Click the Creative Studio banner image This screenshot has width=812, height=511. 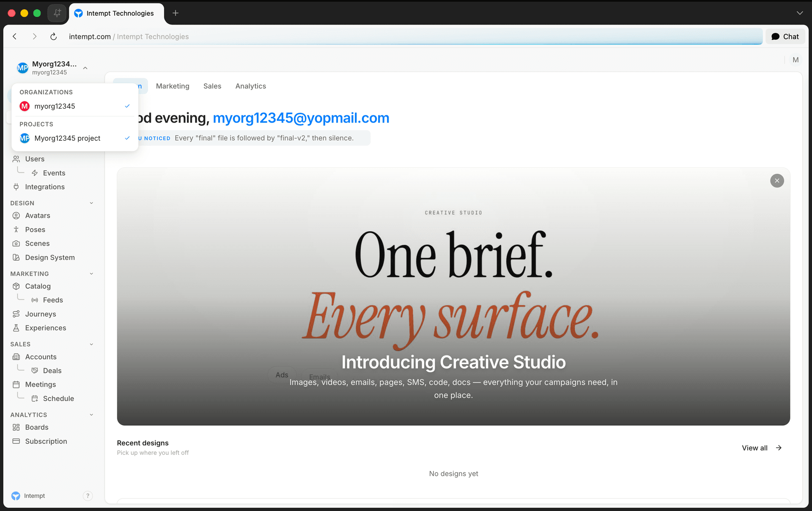pos(453,296)
